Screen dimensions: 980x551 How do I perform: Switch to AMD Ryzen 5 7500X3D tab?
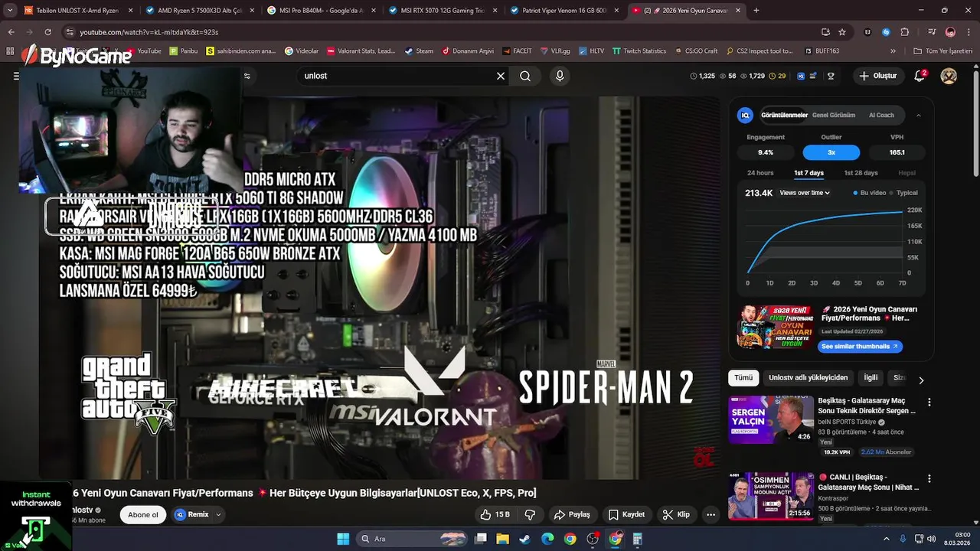pos(199,11)
